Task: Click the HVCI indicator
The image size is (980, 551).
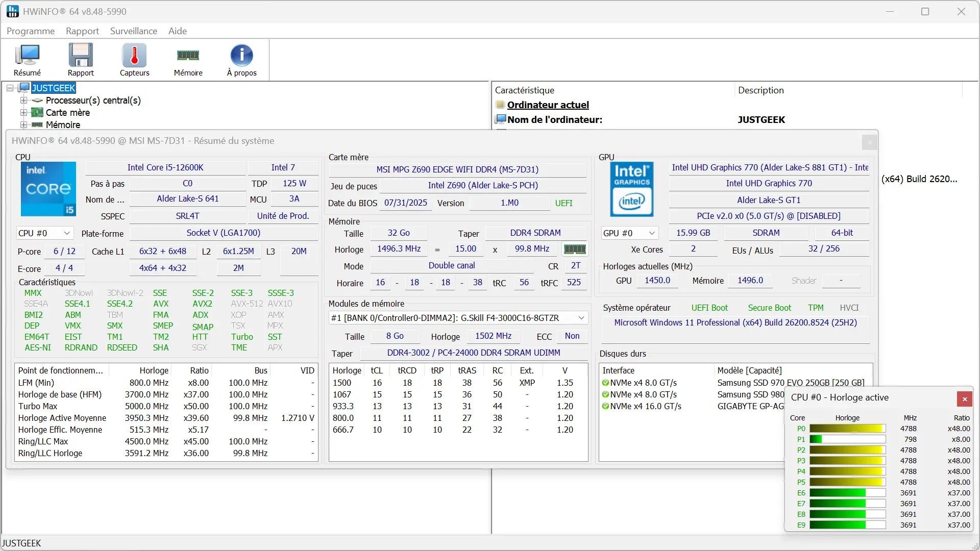Action: pos(849,308)
